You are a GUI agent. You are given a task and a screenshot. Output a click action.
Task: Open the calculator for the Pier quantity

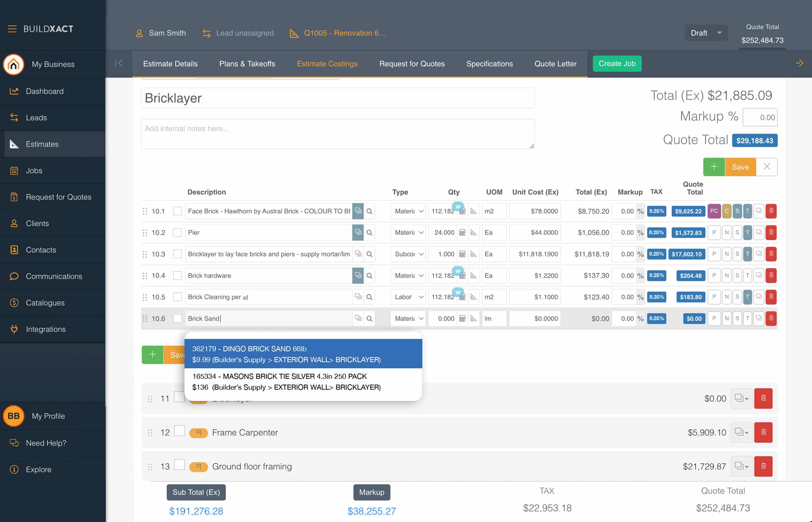tap(463, 232)
